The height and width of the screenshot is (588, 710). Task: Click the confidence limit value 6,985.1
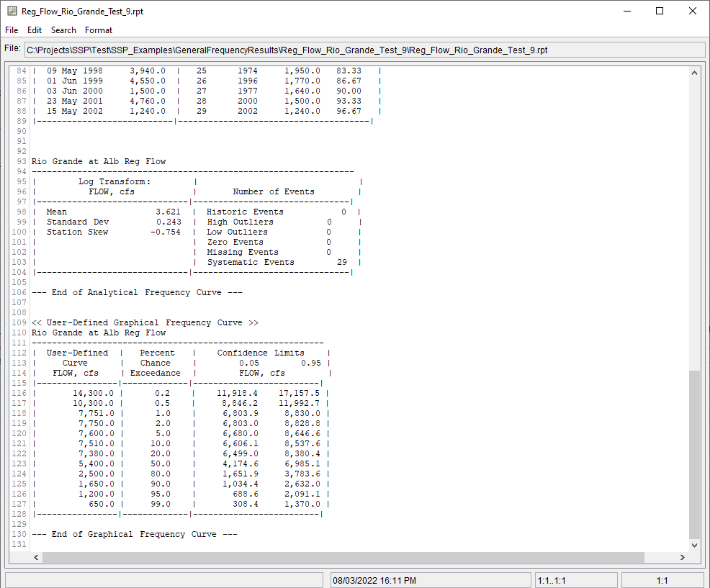point(302,463)
